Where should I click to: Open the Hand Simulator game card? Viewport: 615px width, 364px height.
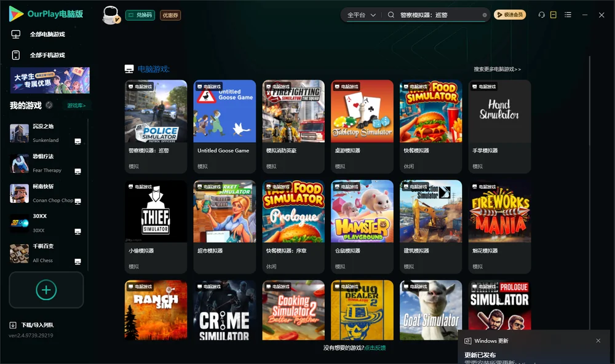pyautogui.click(x=499, y=126)
